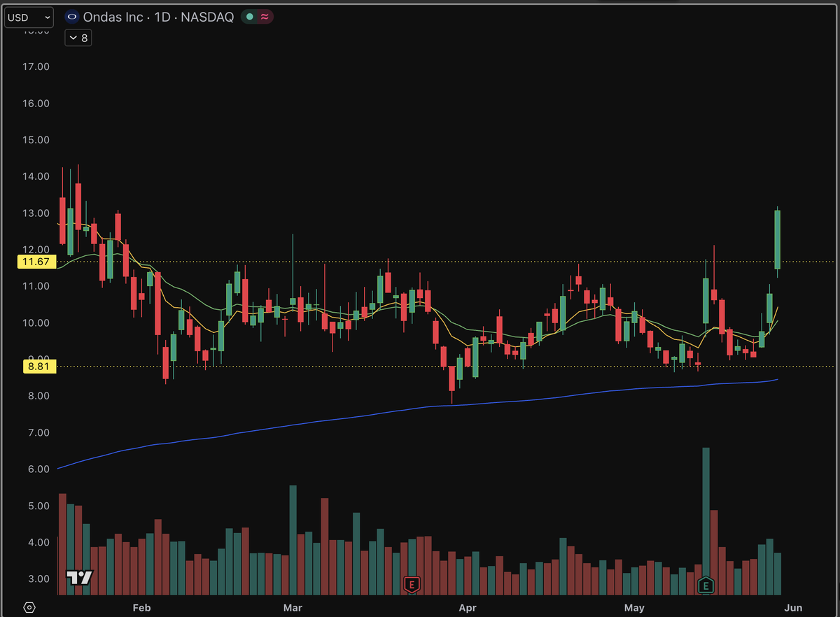
Task: Click the green market status dot
Action: point(250,17)
